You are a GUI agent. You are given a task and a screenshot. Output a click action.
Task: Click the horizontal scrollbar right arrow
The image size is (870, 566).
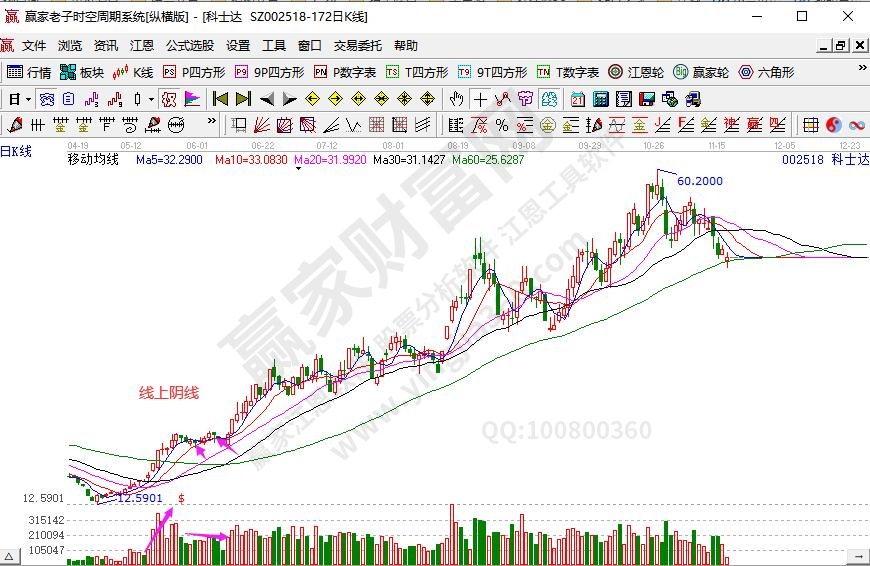(858, 554)
